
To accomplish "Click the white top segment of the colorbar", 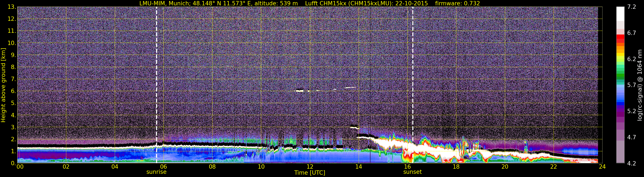I will (620, 14).
